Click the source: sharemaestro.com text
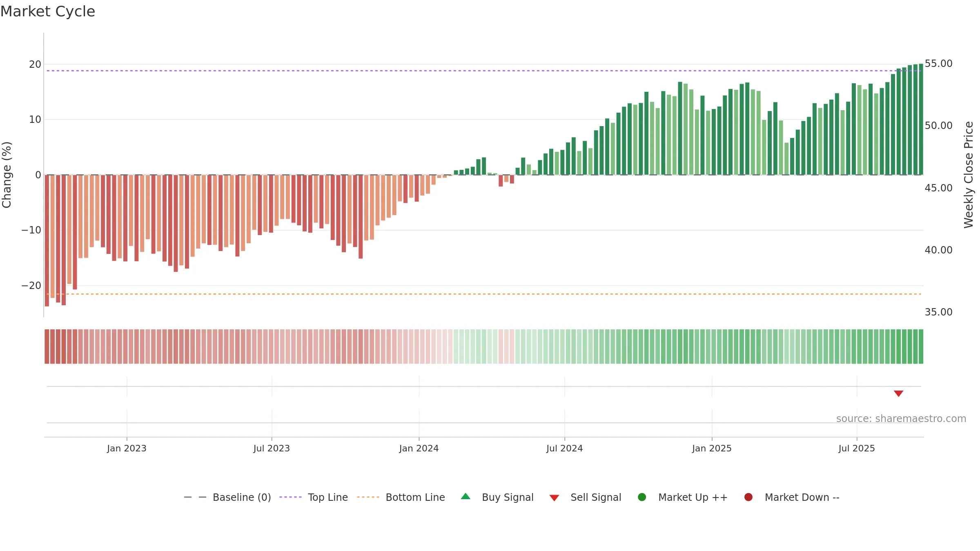This screenshot has width=980, height=551. point(901,419)
